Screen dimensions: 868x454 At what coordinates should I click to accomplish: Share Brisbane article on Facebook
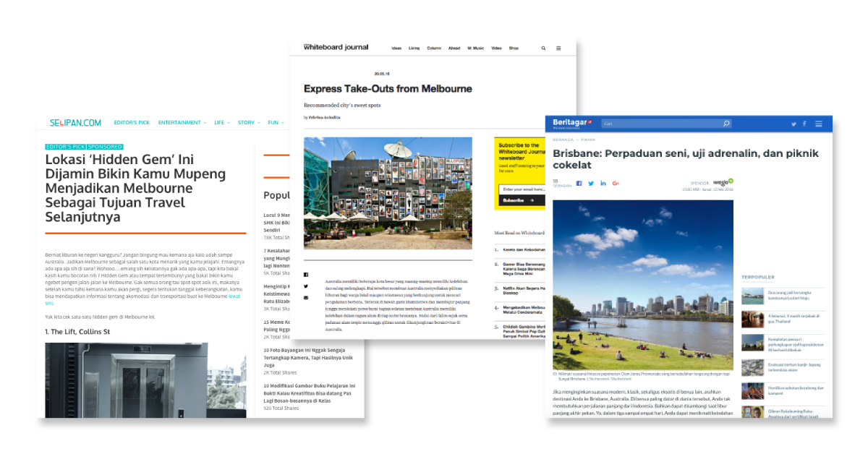579,183
